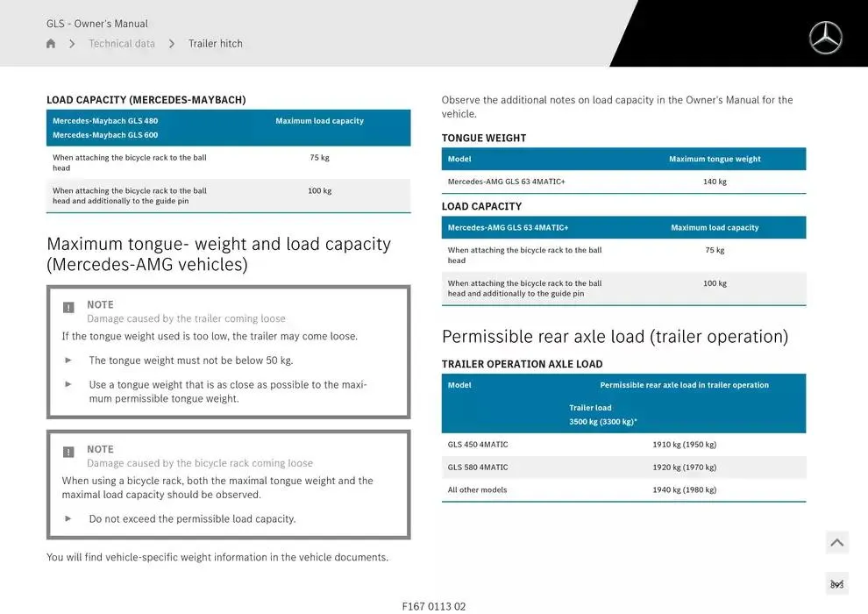The width and height of the screenshot is (868, 614).
Task: Select the GLS 450 4MATIC table row
Action: (x=623, y=445)
